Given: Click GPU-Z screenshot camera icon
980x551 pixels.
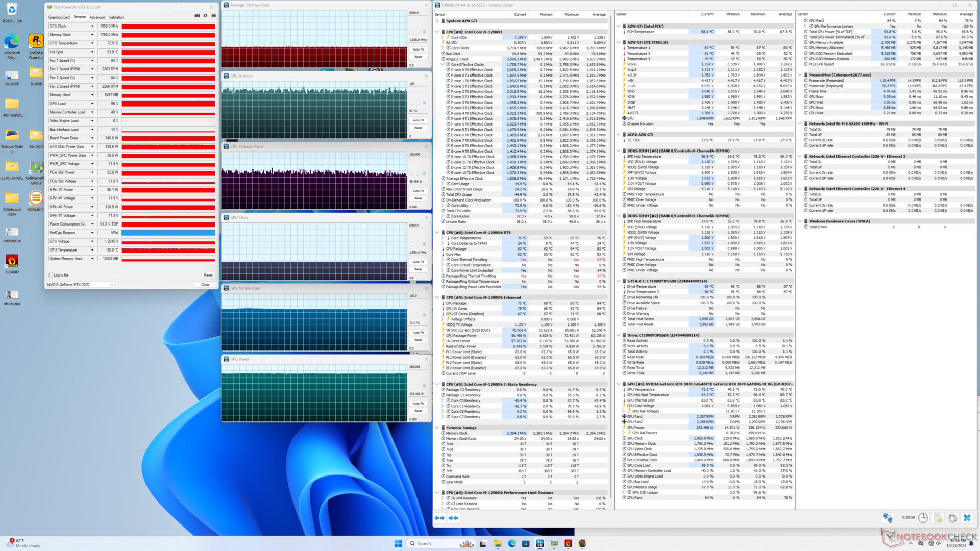Looking at the screenshot, I should (197, 16).
